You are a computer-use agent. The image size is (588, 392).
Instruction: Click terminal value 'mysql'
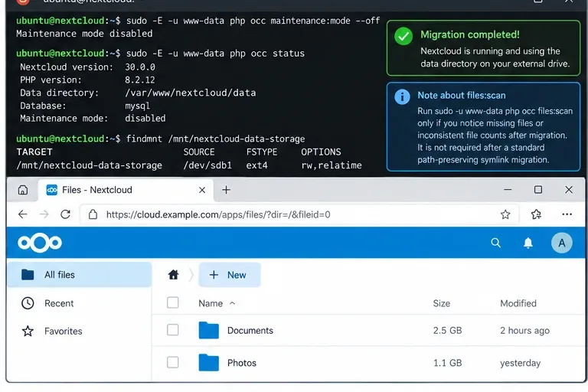(137, 106)
